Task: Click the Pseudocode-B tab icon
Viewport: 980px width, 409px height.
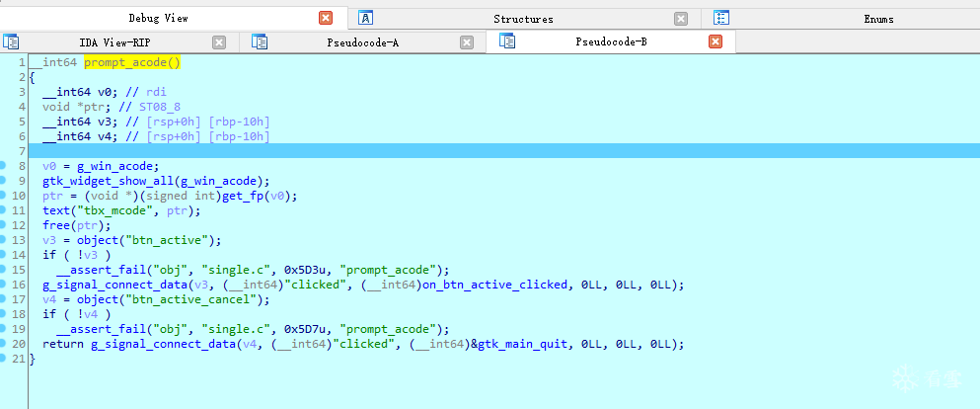Action: coord(507,41)
